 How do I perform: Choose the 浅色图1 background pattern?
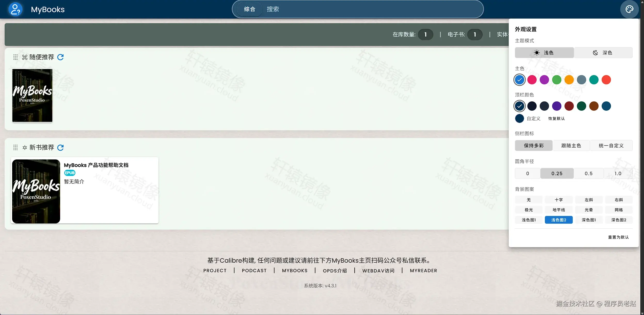[529, 220]
